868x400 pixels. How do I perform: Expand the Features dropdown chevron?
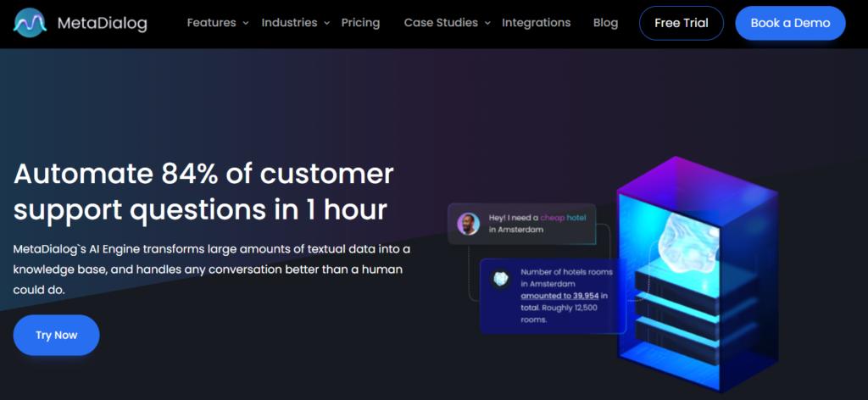246,24
